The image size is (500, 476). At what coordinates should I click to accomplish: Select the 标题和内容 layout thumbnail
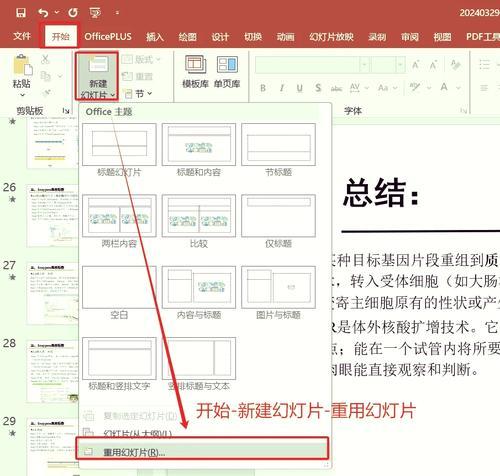[x=199, y=144]
